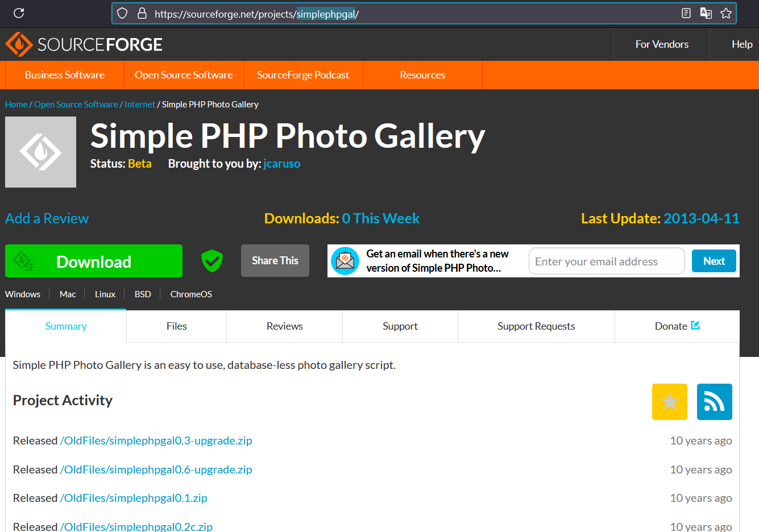759x532 pixels.
Task: Select the Beta status label
Action: click(140, 164)
